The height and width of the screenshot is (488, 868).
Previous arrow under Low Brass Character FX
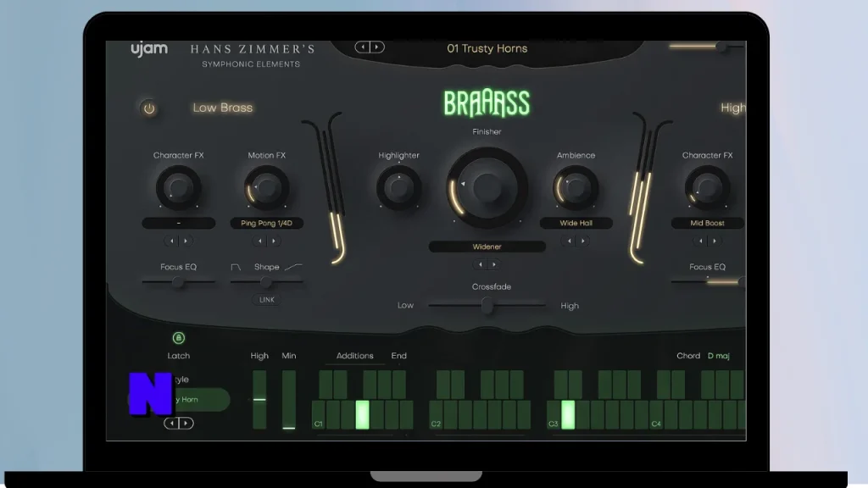171,241
